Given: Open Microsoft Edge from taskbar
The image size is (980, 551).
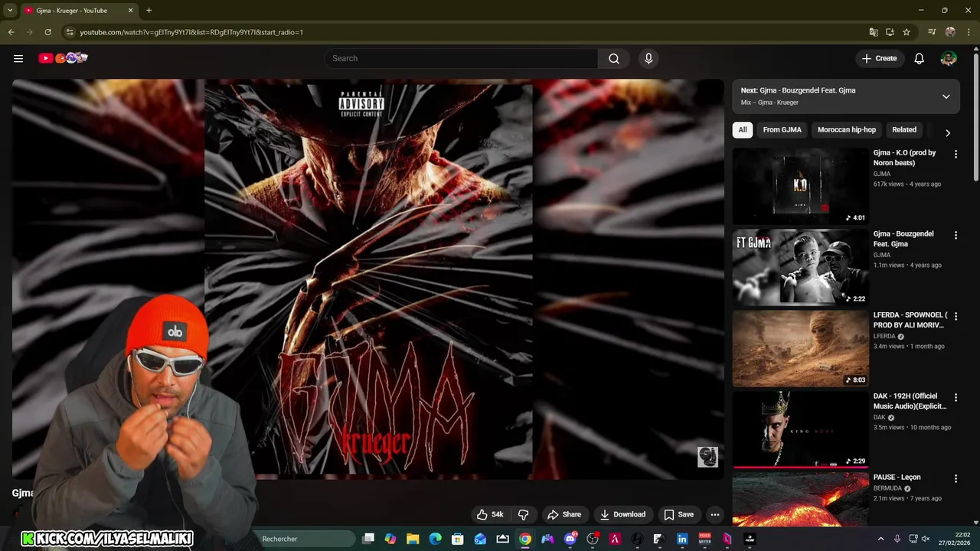Looking at the screenshot, I should (x=435, y=539).
